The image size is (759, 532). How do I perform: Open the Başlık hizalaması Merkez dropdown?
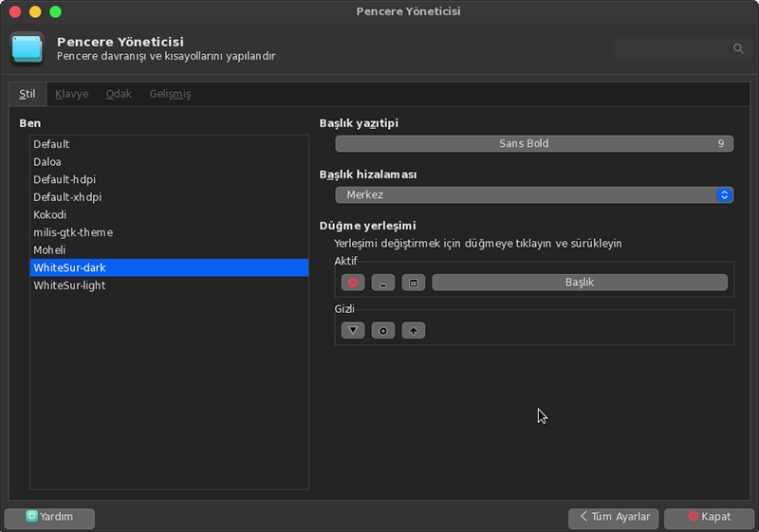point(534,195)
